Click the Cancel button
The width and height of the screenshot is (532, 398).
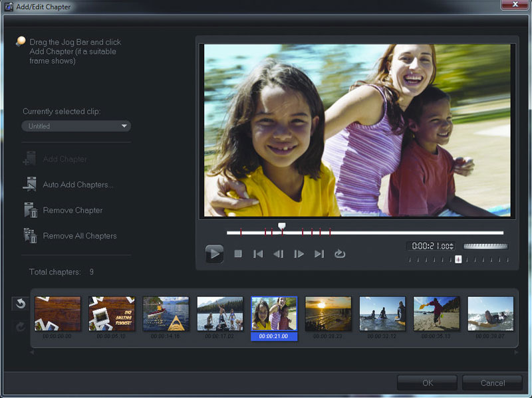tap(492, 383)
